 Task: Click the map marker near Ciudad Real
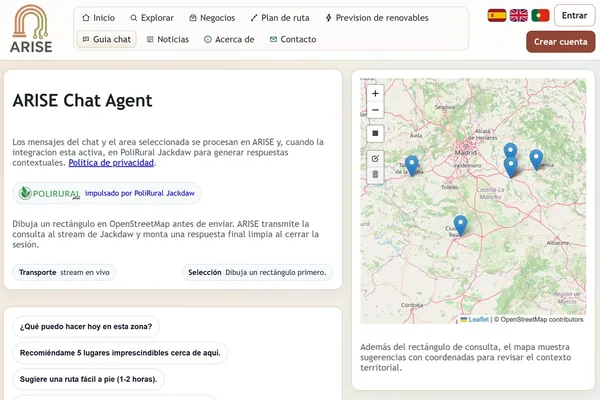click(460, 225)
